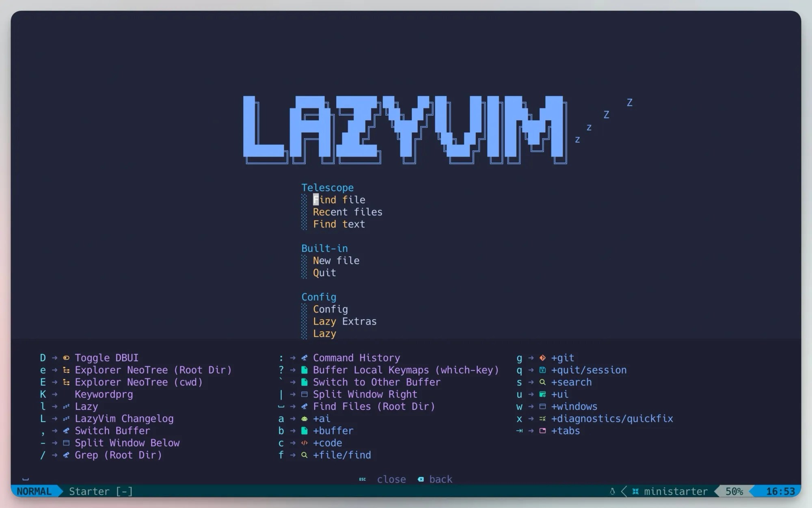Click the Linux penguin icon in the statusline

[x=613, y=491]
